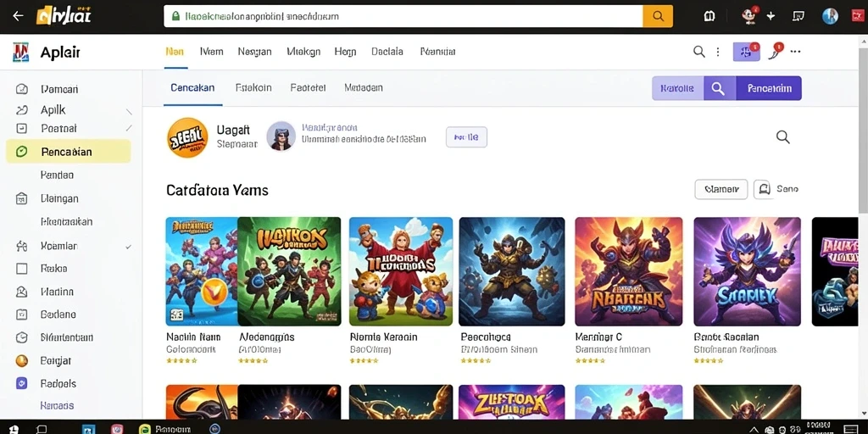Open the green Nedangpis game thumbnail
This screenshot has height=434, width=868.
[289, 271]
